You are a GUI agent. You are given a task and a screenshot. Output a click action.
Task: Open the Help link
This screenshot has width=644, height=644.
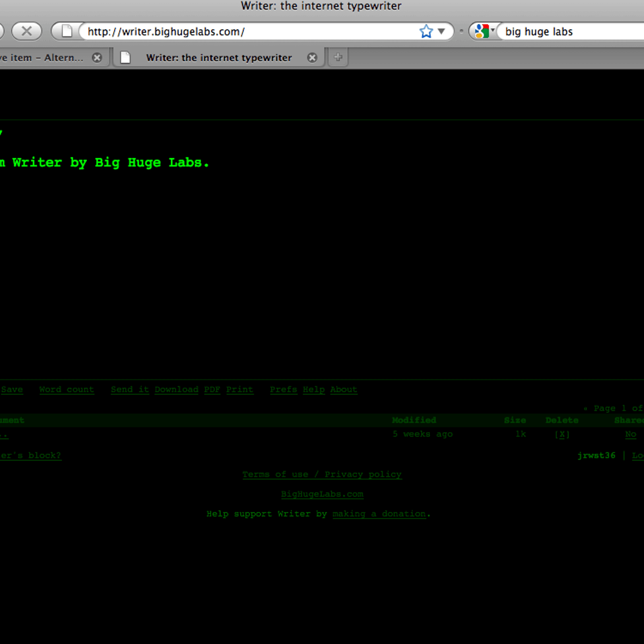click(314, 389)
